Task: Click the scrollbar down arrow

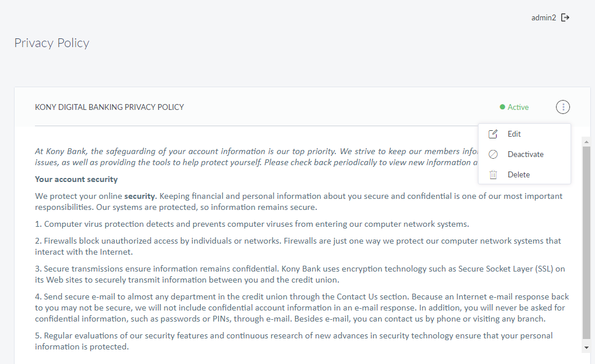Action: (x=586, y=347)
